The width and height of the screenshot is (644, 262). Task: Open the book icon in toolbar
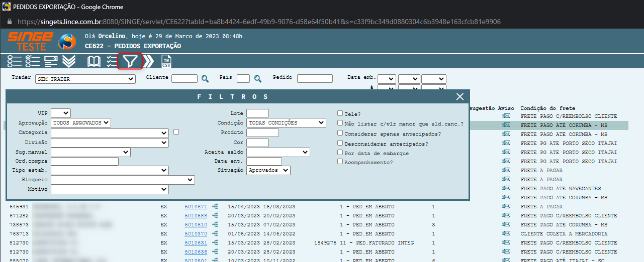[x=94, y=61]
